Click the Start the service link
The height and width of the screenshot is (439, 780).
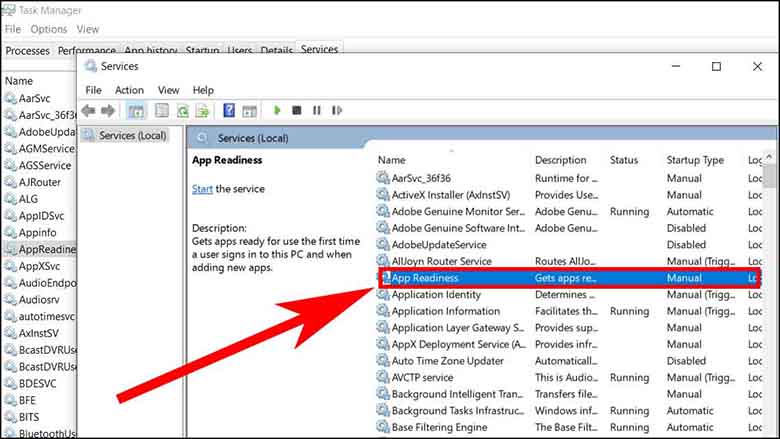pyautogui.click(x=202, y=189)
